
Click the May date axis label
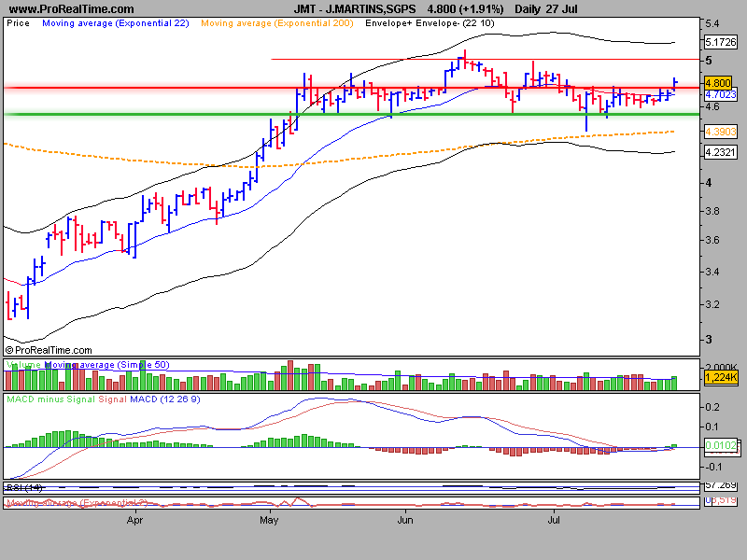(x=269, y=520)
